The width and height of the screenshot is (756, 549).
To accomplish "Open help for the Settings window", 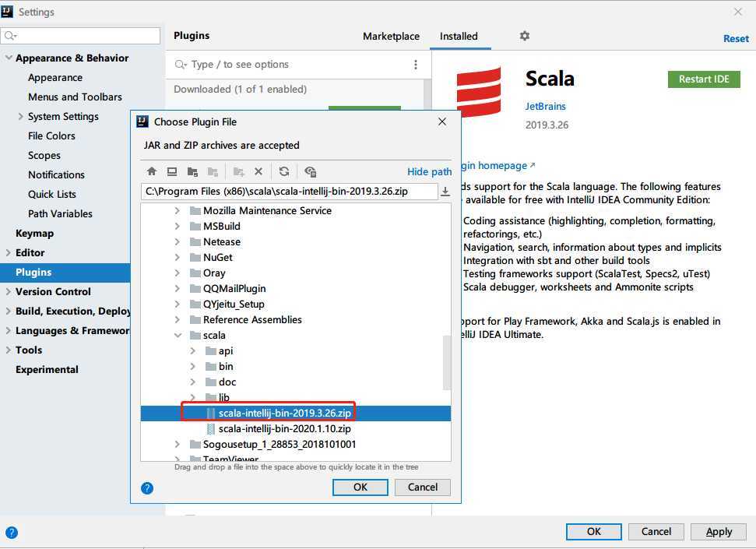I will (12, 533).
